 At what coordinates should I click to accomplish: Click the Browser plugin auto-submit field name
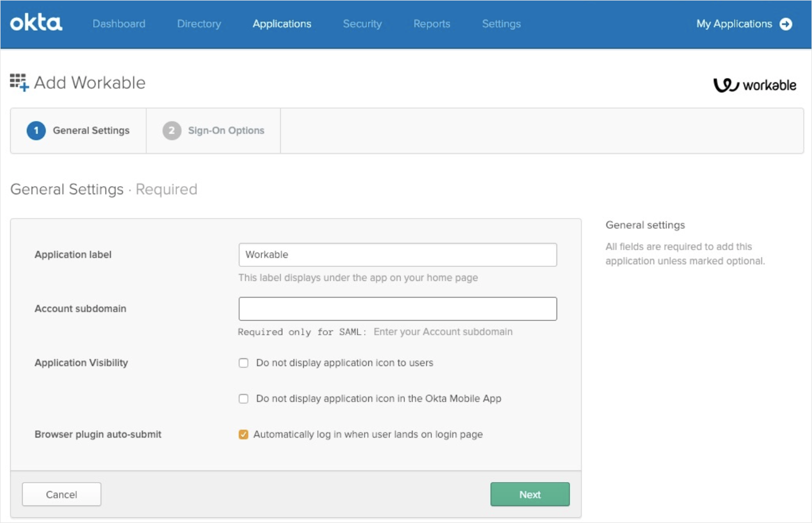[98, 434]
